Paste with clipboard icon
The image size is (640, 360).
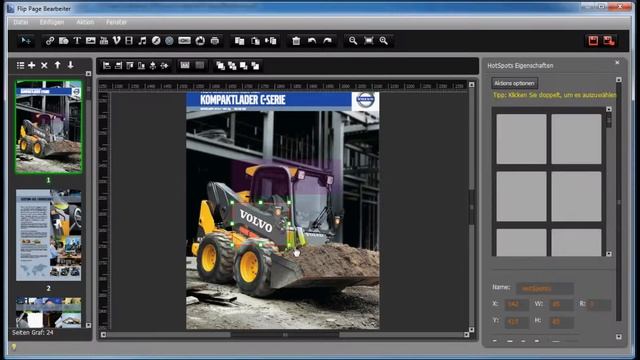pos(256,40)
